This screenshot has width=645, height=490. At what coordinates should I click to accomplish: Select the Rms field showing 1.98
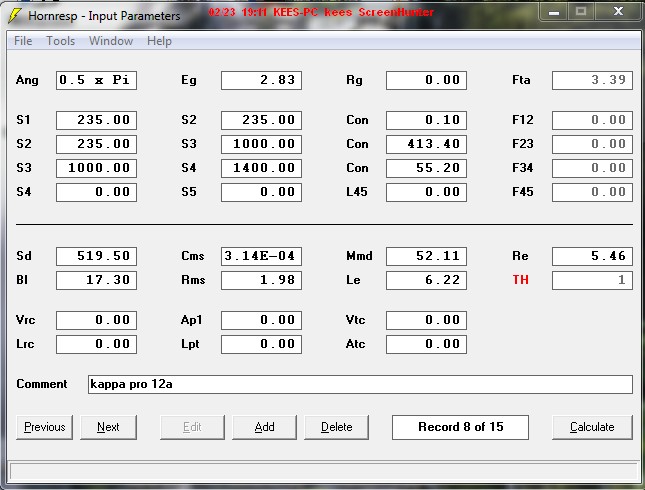[261, 280]
